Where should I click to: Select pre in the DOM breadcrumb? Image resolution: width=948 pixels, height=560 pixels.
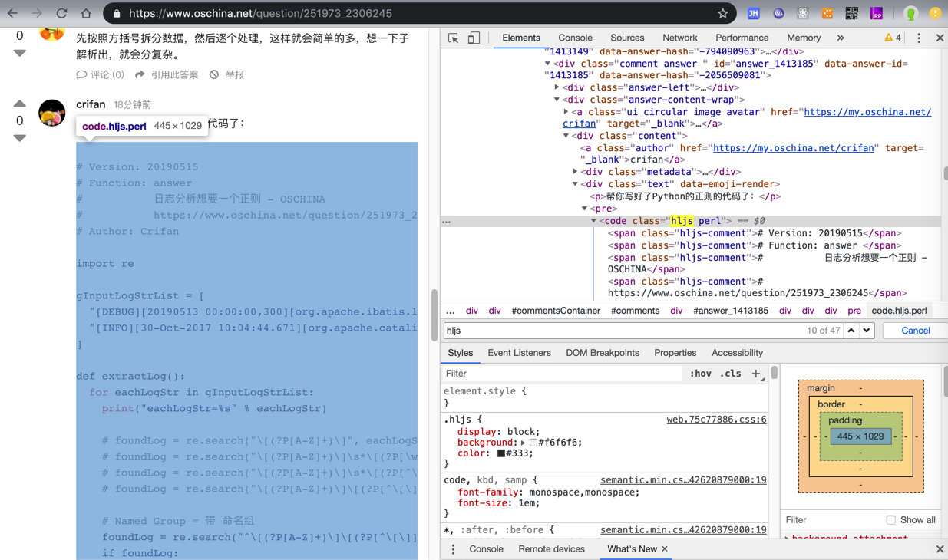click(x=854, y=311)
